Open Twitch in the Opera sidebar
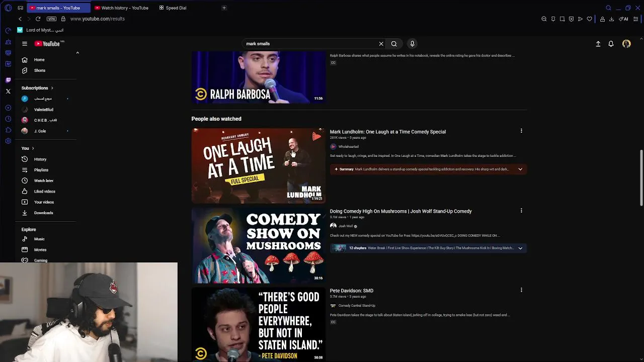Image resolution: width=644 pixels, height=362 pixels. pyautogui.click(x=8, y=80)
